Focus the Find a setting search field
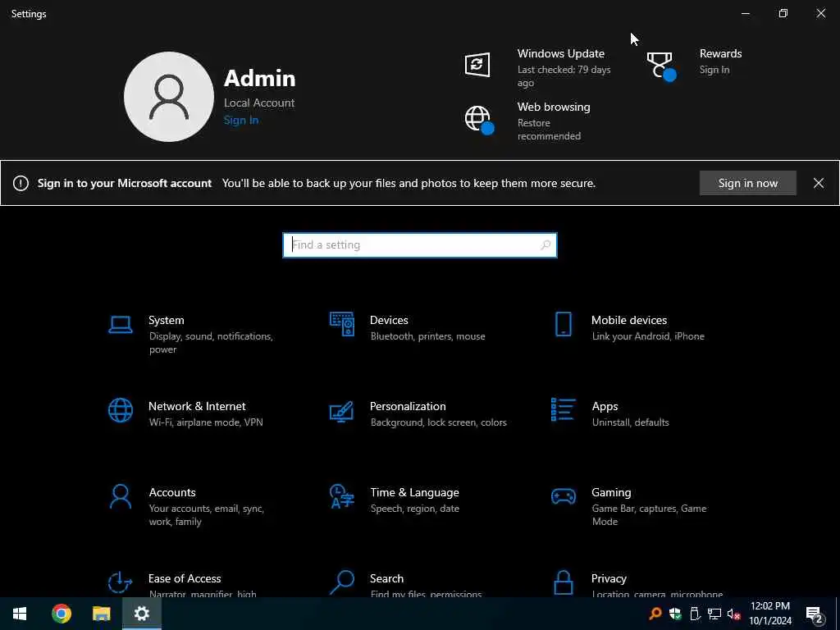Viewport: 840px width, 630px height. (420, 244)
